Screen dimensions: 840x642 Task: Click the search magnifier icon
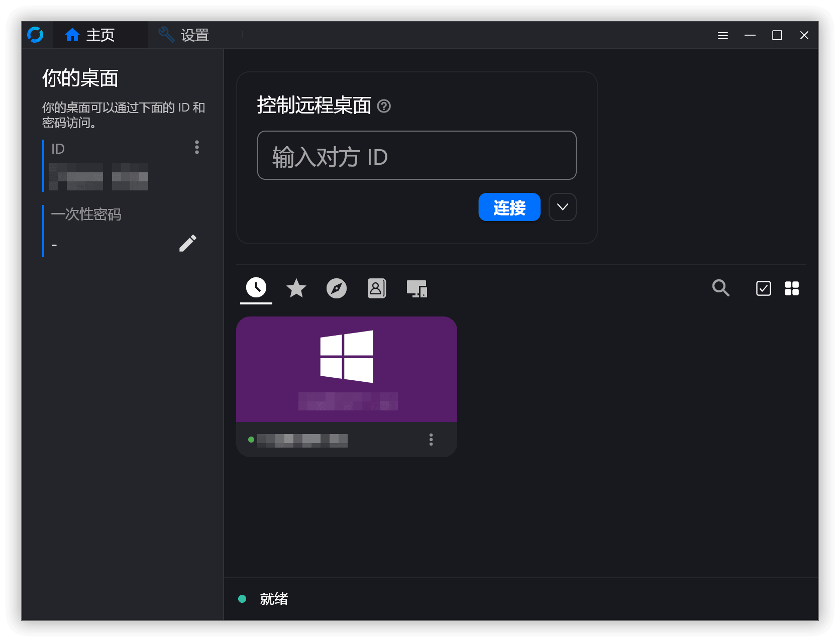(721, 288)
